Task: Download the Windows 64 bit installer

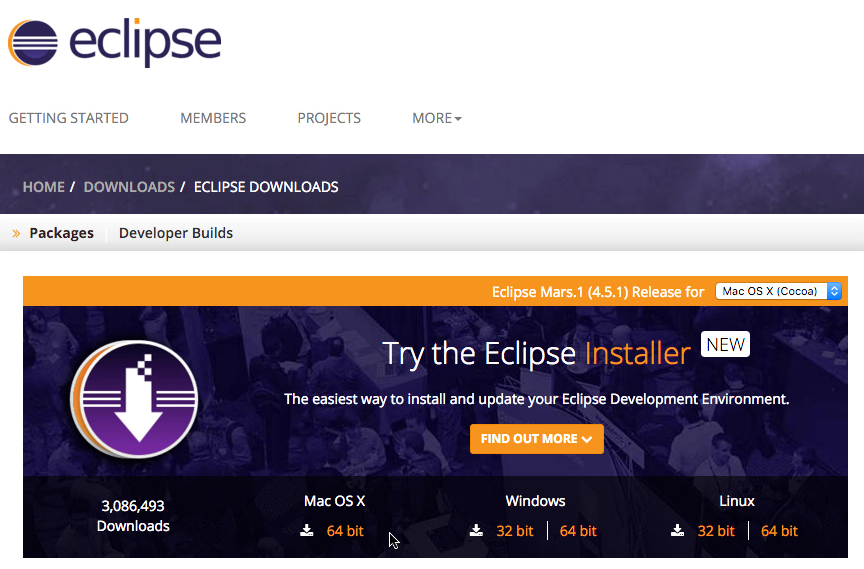Action: [x=578, y=531]
